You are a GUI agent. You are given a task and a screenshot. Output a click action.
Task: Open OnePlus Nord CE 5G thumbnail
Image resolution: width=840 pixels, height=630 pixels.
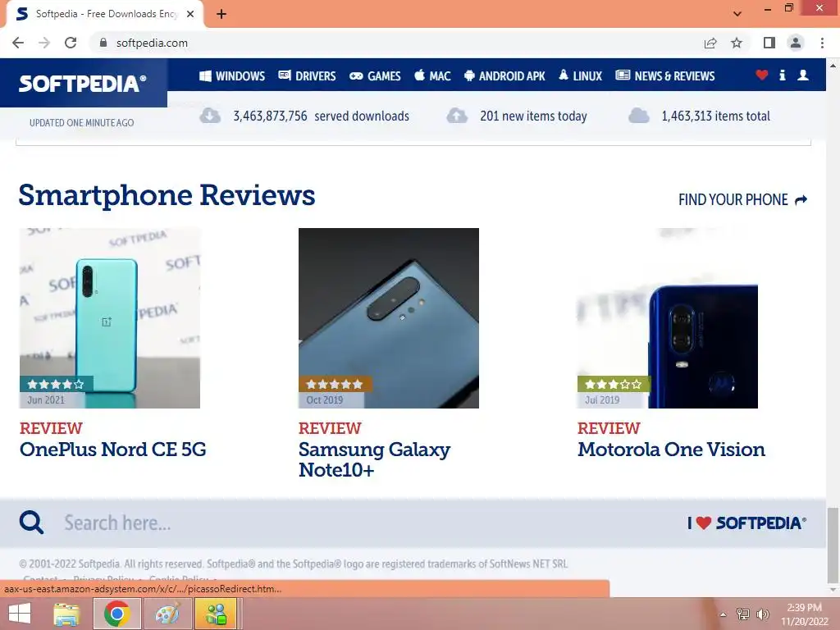tap(110, 318)
